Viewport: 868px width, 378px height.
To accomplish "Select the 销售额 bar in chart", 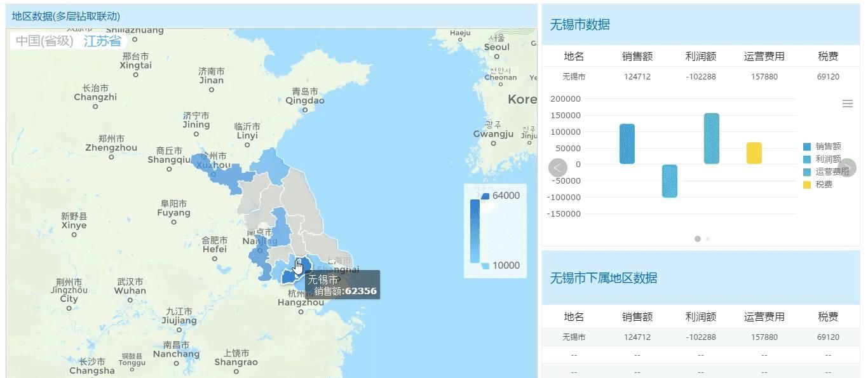I will 627,144.
